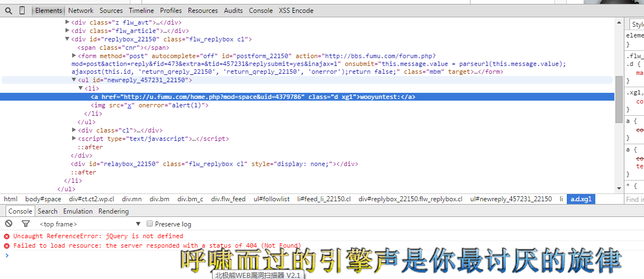Select the a.d.xg1 breadcrumb
The image size is (644, 279).
[x=581, y=199]
